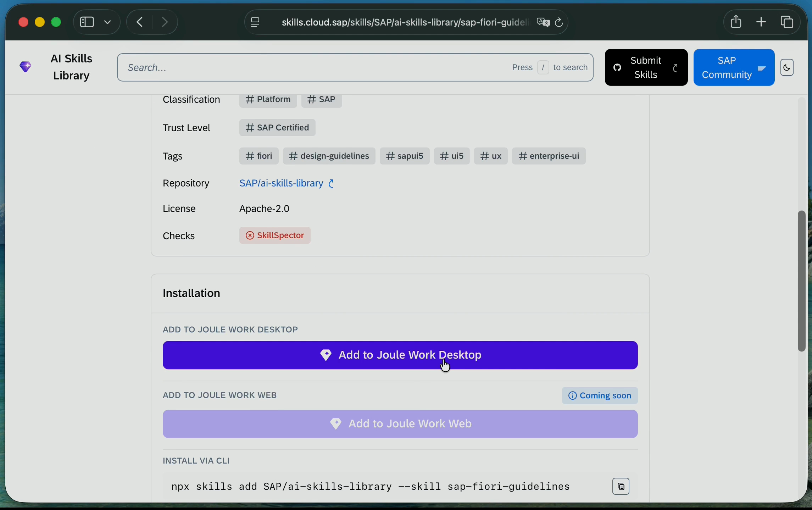Open the SAP Community dropdown
This screenshot has height=510, width=812.
734,67
